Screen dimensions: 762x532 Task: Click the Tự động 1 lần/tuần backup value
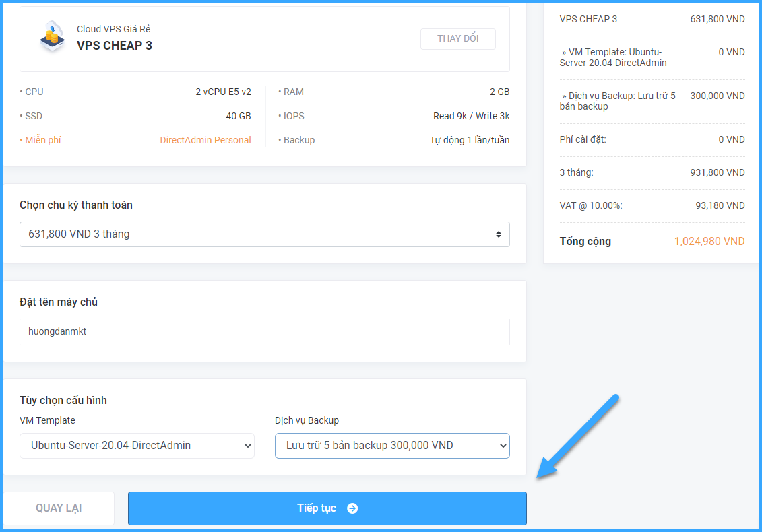click(x=470, y=141)
